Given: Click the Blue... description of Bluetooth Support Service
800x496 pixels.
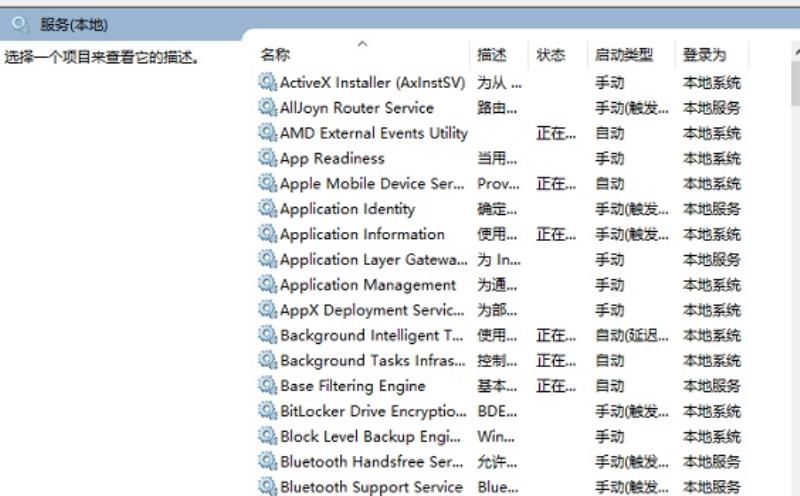Looking at the screenshot, I should (497, 487).
